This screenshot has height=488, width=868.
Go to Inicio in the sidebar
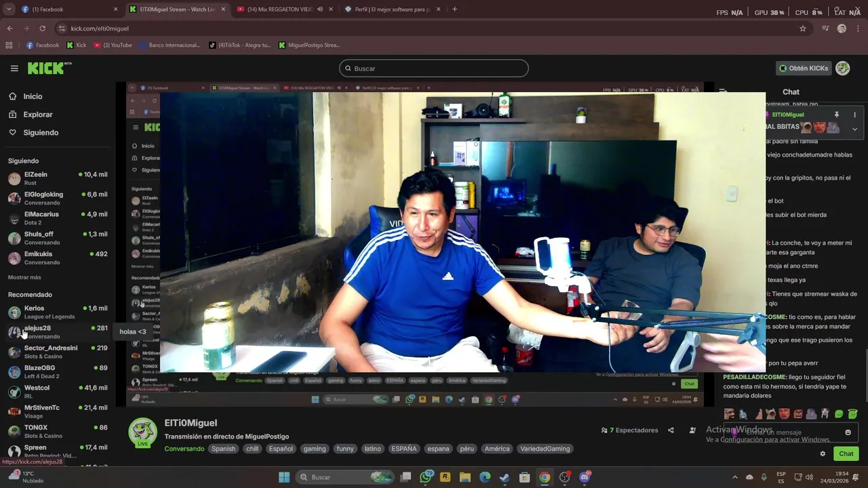point(33,96)
